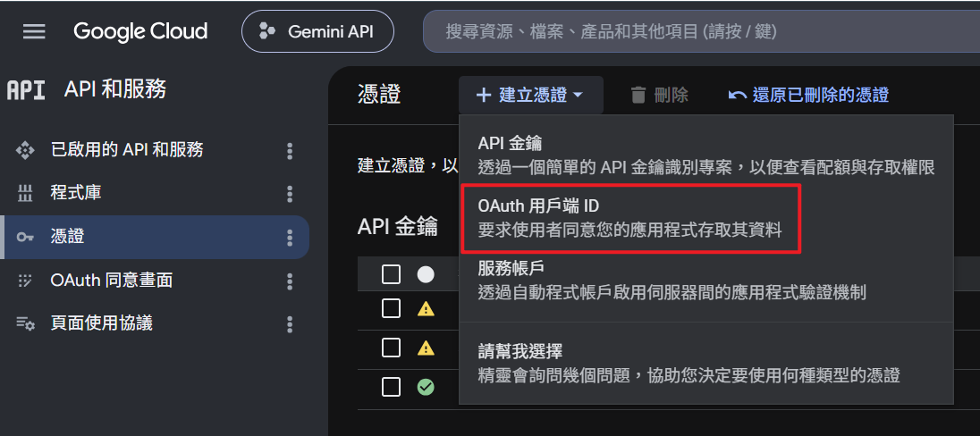Check the first row with warning icon
The height and width of the screenshot is (436, 980).
(392, 308)
